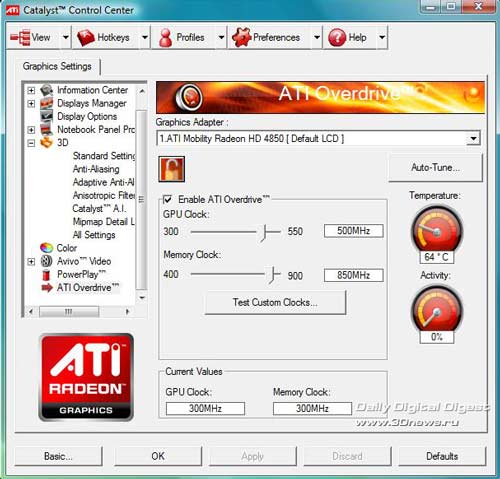Open the Profiles dropdown arrow

pos(221,37)
